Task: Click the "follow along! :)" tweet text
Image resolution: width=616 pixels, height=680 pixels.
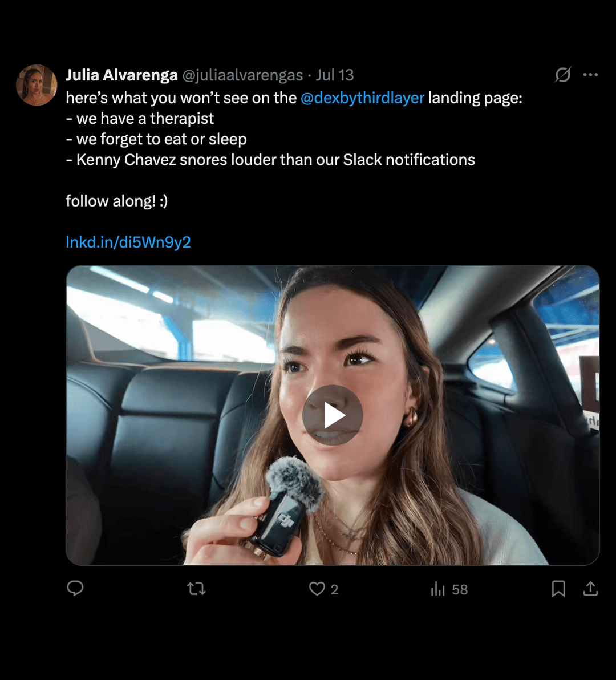Action: [117, 201]
